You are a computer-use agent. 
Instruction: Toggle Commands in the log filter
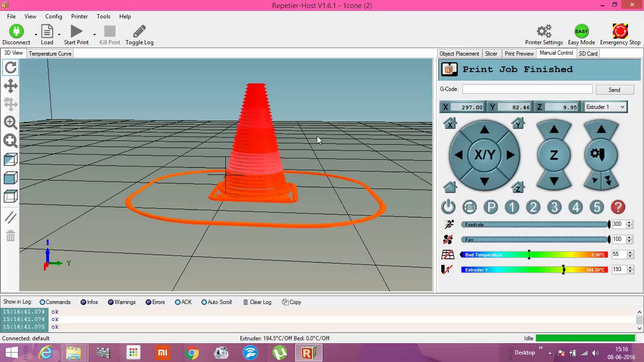click(55, 302)
